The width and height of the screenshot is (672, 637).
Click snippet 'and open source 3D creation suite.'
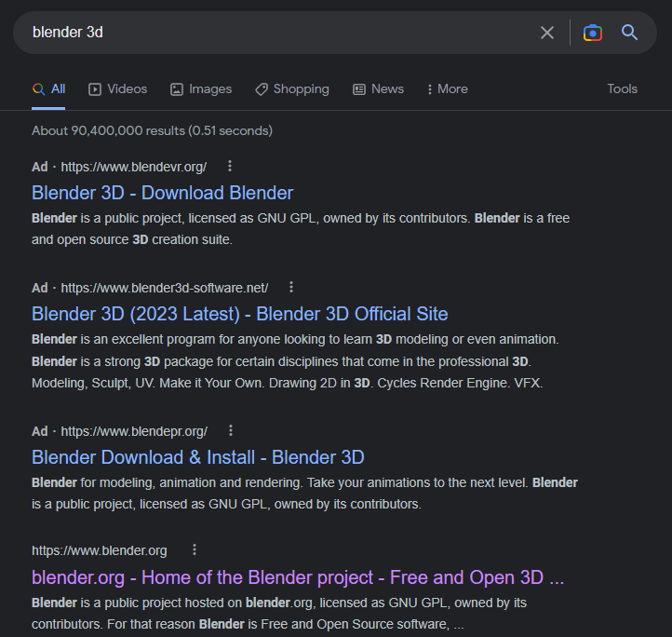[132, 239]
